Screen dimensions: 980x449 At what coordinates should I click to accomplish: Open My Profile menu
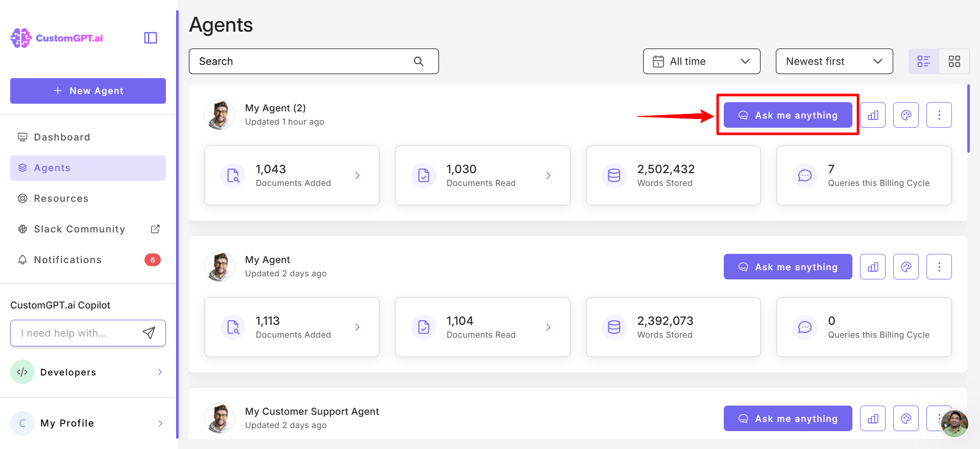(x=88, y=423)
